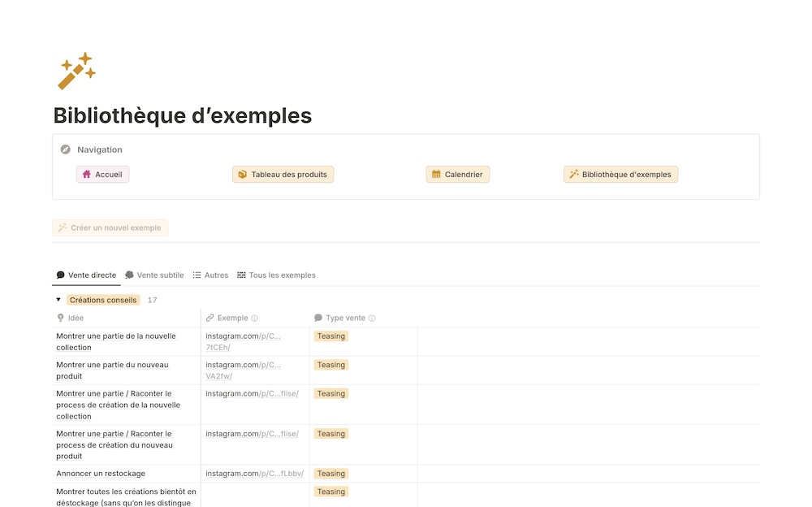Click the Teasing tag in first row
812x507 pixels.
[331, 336]
